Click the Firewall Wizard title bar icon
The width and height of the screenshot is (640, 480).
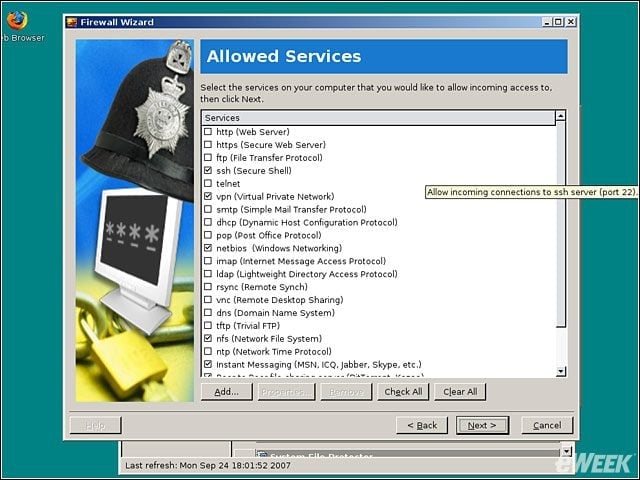(x=72, y=22)
